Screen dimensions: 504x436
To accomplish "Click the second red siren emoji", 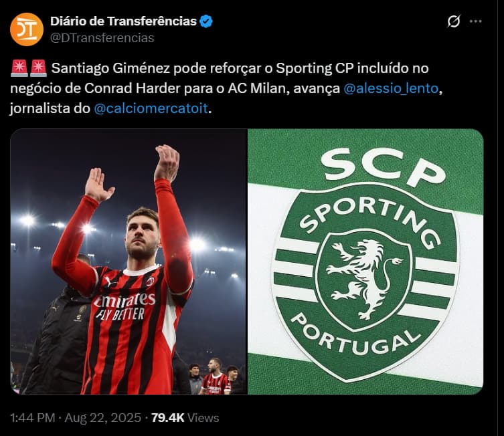I will 39,68.
